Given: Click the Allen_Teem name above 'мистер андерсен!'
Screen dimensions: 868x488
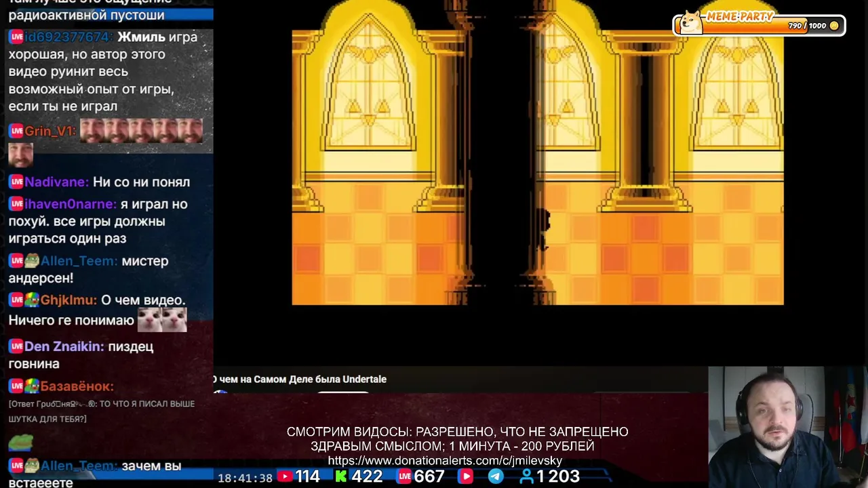Looking at the screenshot, I should [79, 261].
